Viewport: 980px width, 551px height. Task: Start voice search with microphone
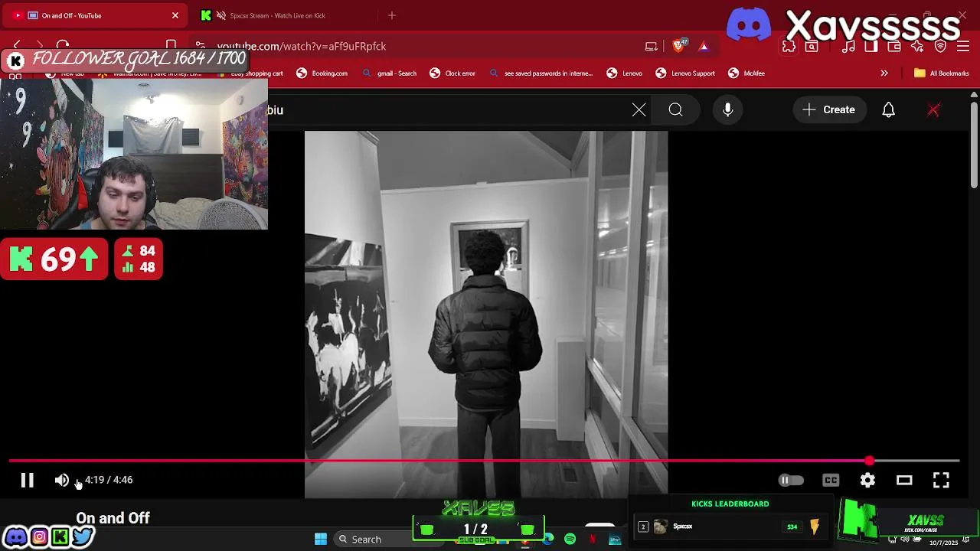pos(728,110)
